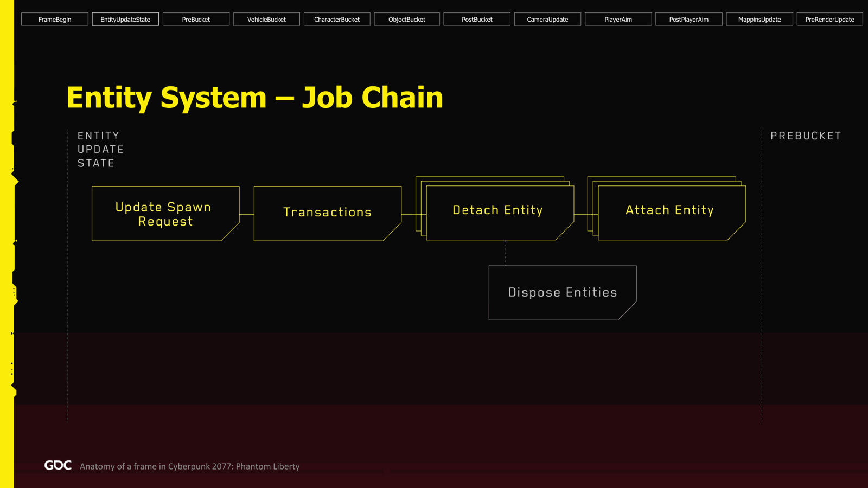Click the Update Spawn Request job box
This screenshot has width=868, height=488.
coord(165,214)
